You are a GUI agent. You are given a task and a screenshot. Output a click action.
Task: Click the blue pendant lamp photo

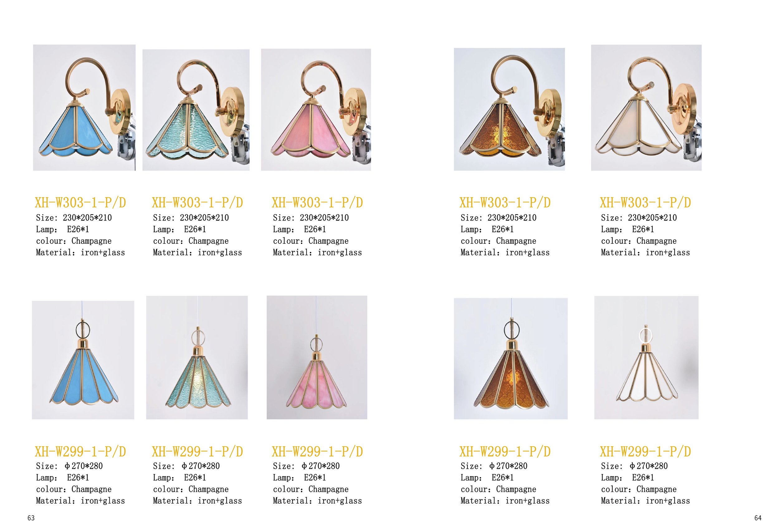83,360
